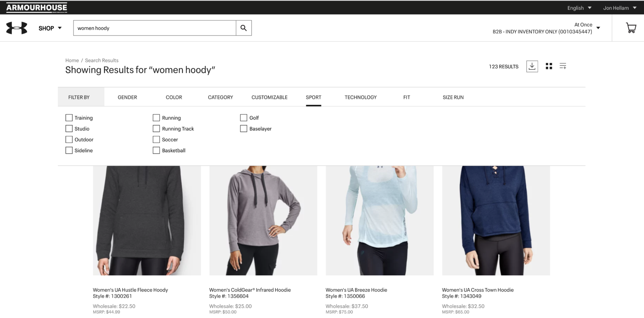Viewport: 644px width, 318px height.
Task: Open the CATEGORY filter tab
Action: click(x=220, y=97)
